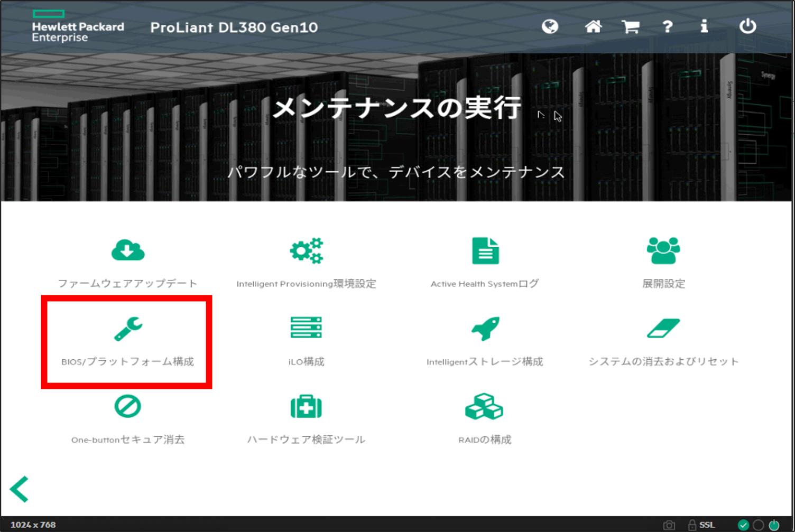Click the empty circle status indicator
Viewport: 795px width, 532px height.
pyautogui.click(x=759, y=525)
